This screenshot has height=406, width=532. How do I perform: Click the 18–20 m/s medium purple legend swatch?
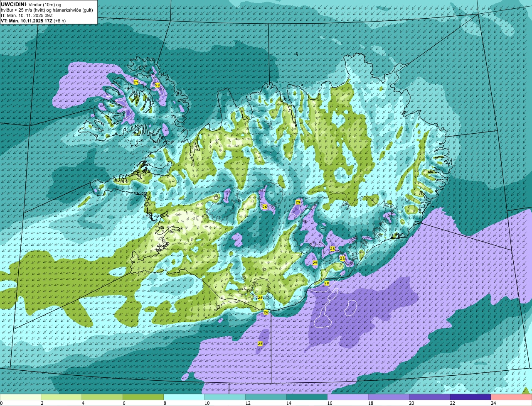[389, 397]
